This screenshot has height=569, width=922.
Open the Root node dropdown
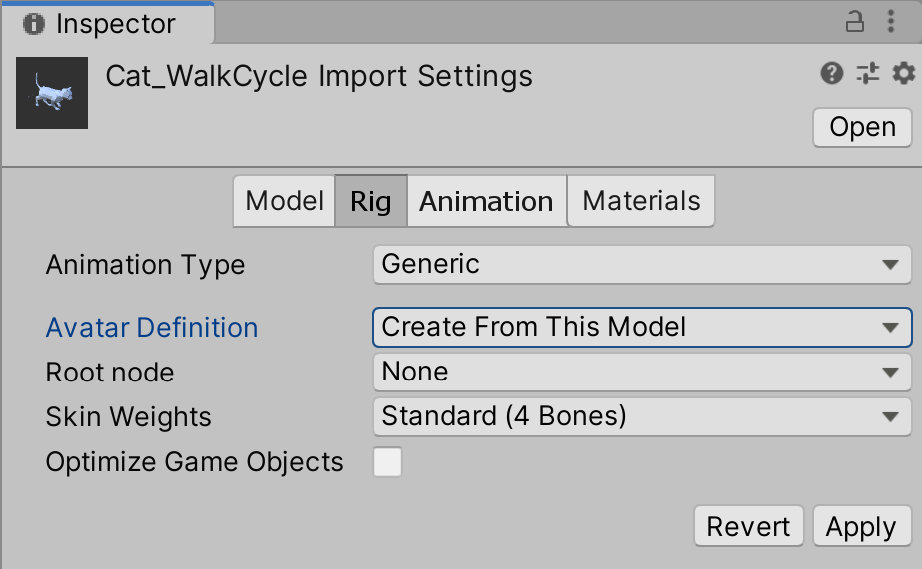point(641,372)
